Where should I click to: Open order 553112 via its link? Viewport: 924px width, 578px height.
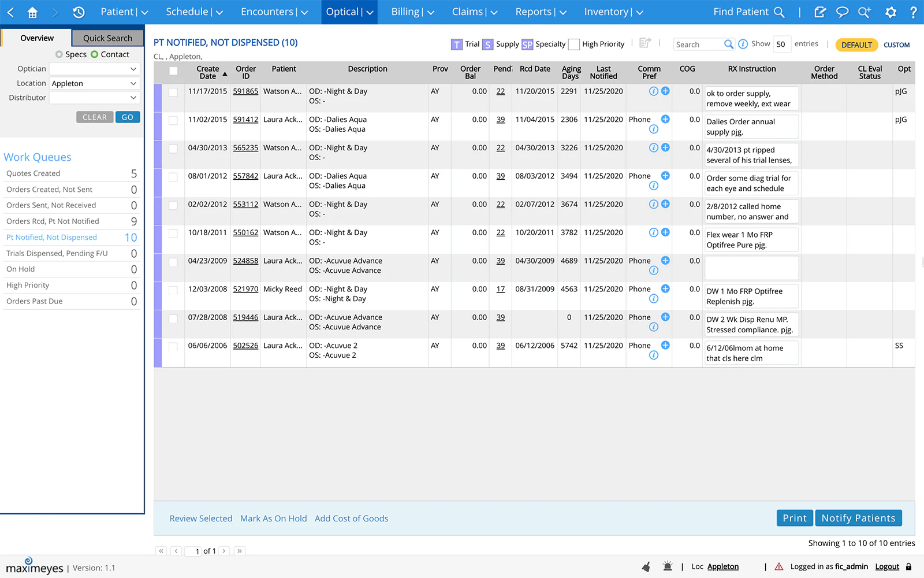(245, 204)
